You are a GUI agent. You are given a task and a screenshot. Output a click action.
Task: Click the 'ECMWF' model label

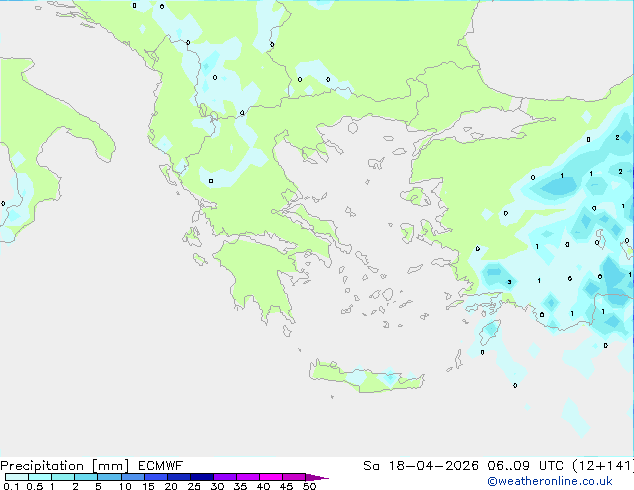pos(161,466)
